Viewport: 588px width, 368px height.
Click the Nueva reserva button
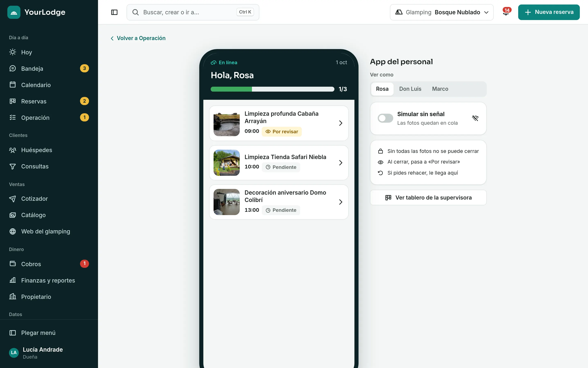point(549,12)
